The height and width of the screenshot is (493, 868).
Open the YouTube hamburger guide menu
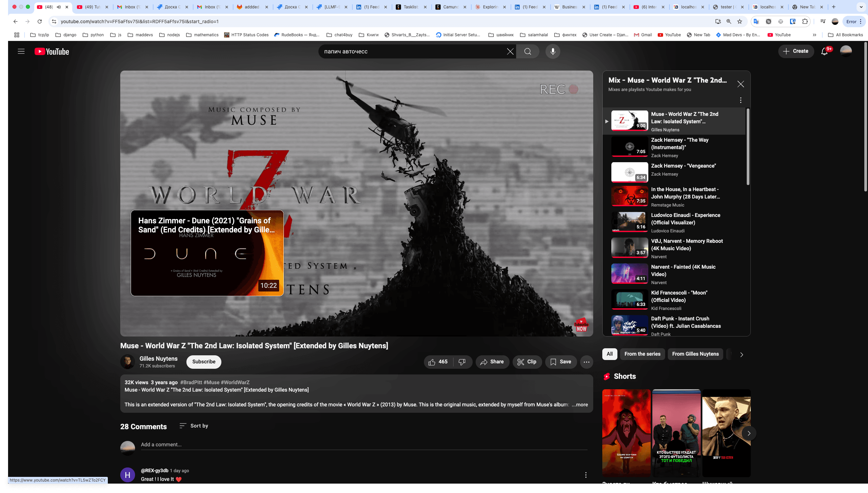point(21,51)
